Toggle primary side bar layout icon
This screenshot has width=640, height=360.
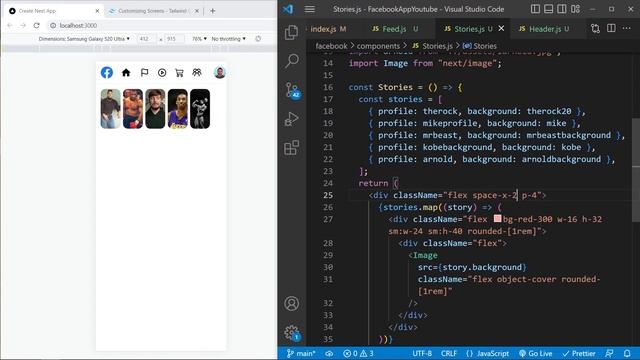tap(535, 9)
